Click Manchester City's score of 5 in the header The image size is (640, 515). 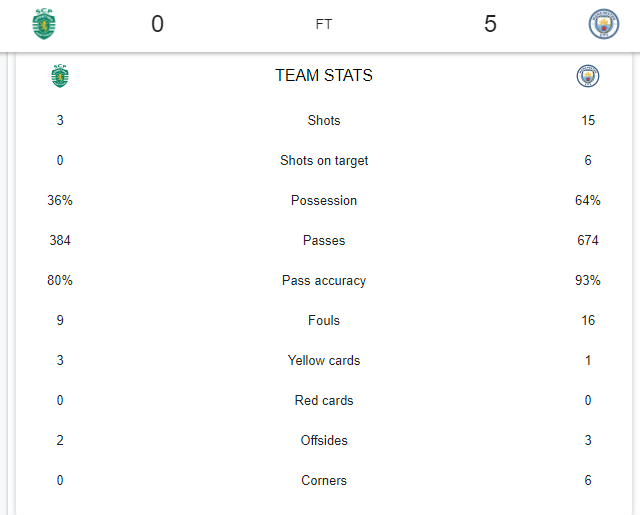tap(490, 24)
